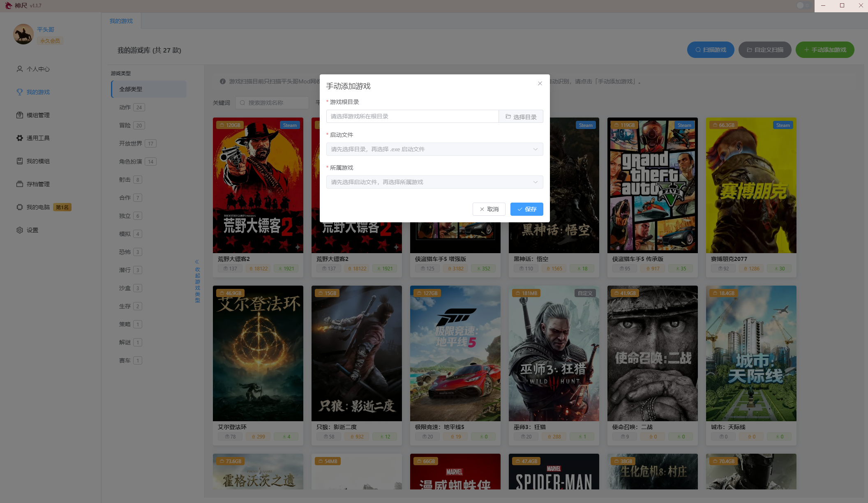The width and height of the screenshot is (868, 503).
Task: Collapse game types via 收起游戏类型
Action: [x=197, y=281]
